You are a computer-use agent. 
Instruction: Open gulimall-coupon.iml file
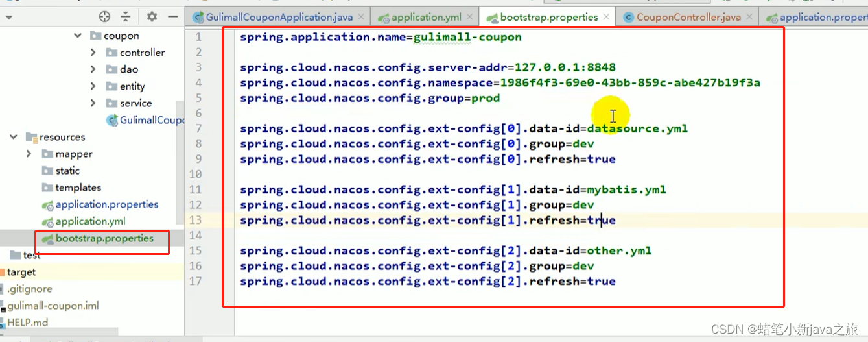pyautogui.click(x=53, y=306)
